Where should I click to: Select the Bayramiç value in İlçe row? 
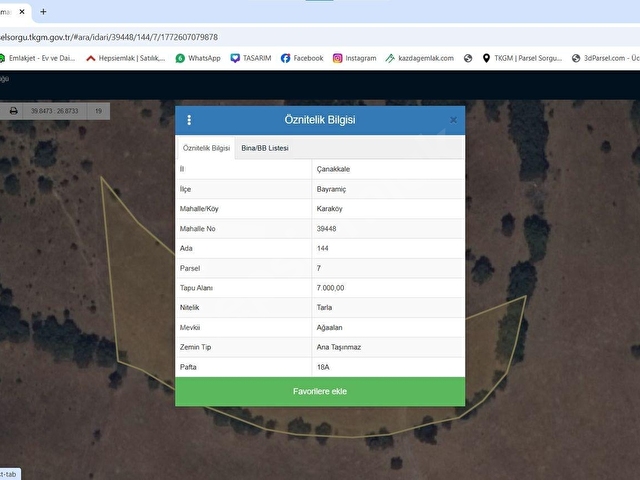tap(331, 189)
